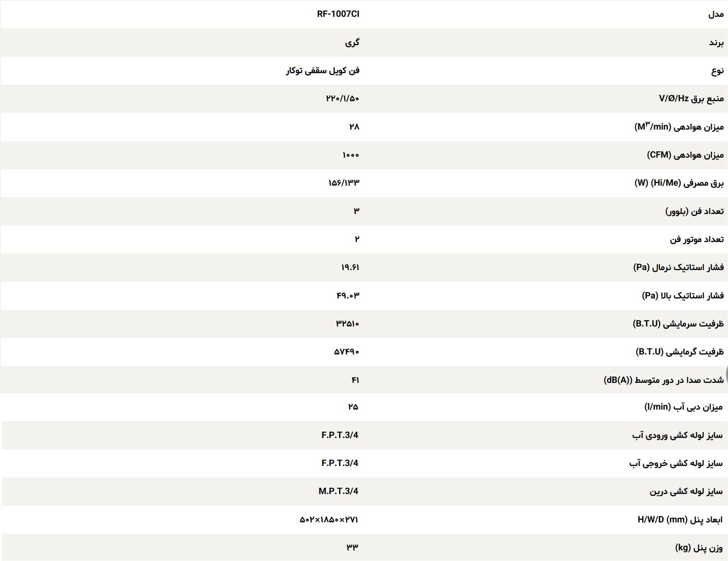Click the power consumption value ۱۵۶/۱۳۳
Image resolution: width=728 pixels, height=561 pixels.
(x=344, y=183)
